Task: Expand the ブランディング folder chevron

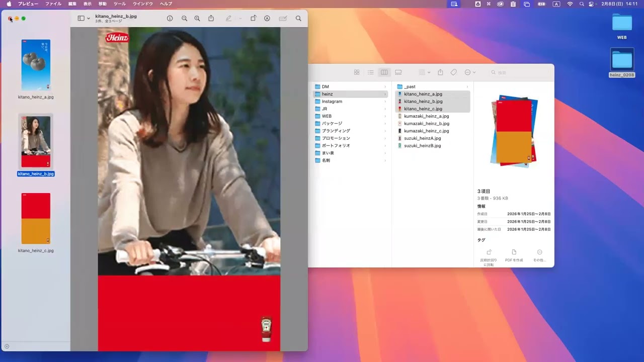Action: [385, 131]
